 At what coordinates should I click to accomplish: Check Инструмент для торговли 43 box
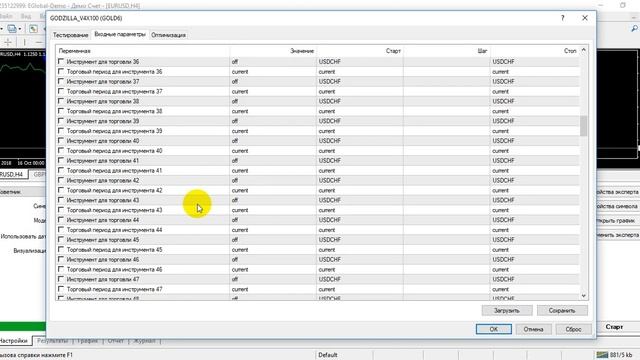(x=61, y=200)
